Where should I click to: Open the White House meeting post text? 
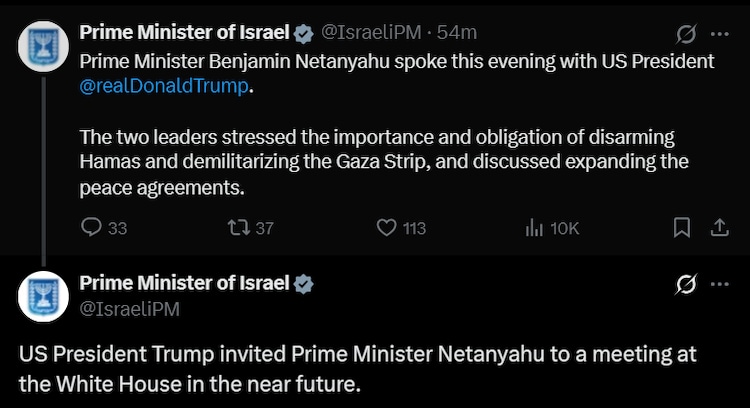357,369
